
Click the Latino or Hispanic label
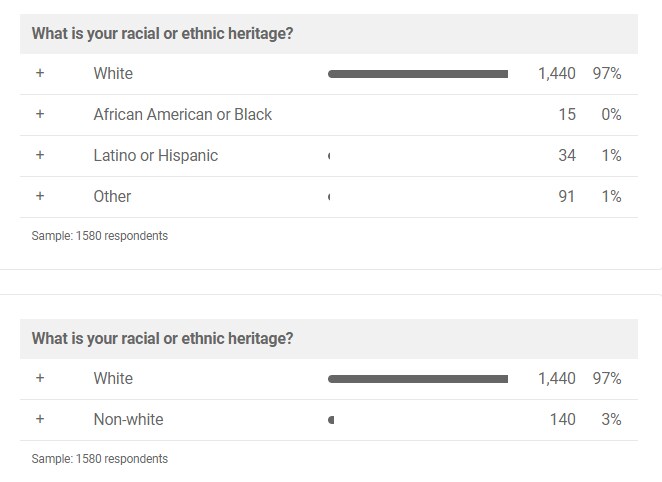155,155
